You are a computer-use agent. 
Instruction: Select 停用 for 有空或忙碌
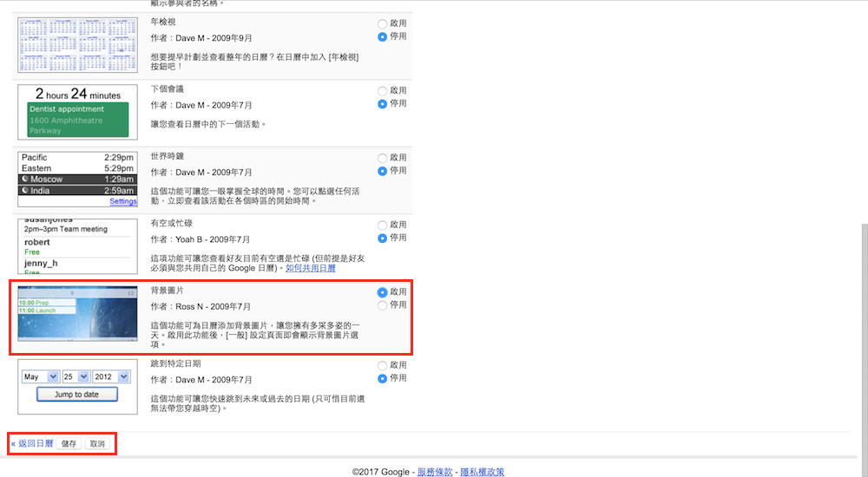[382, 238]
